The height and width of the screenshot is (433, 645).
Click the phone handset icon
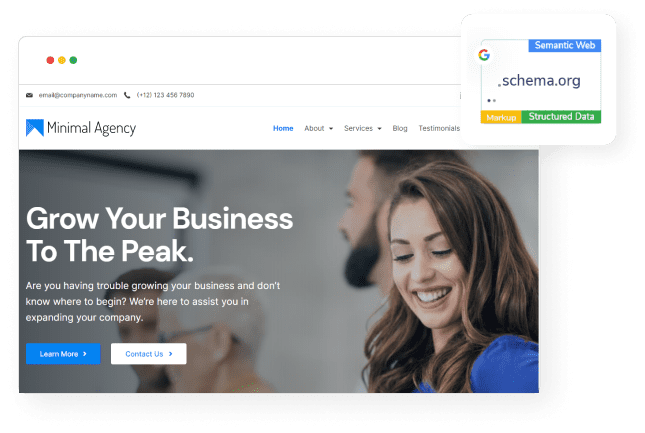point(127,95)
